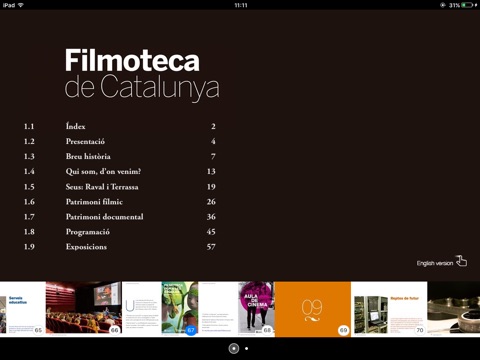Viewport: 480px width, 360px height.
Task: Tap the 11:11 clock in status bar
Action: coord(241,5)
